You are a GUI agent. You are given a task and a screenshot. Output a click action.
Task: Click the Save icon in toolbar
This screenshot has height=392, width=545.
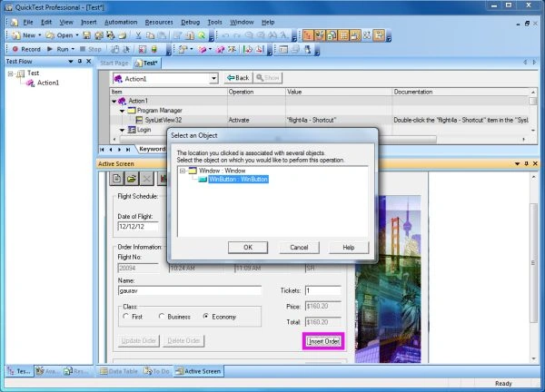[87, 35]
